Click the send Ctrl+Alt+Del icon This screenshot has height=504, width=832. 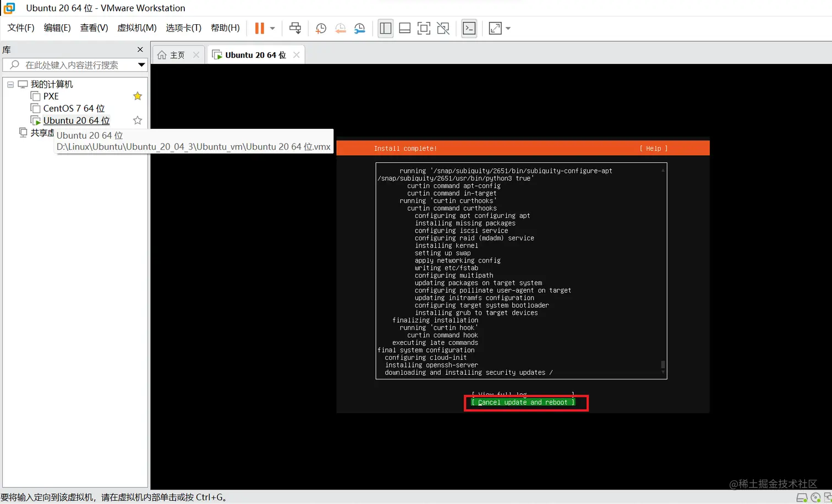click(295, 28)
